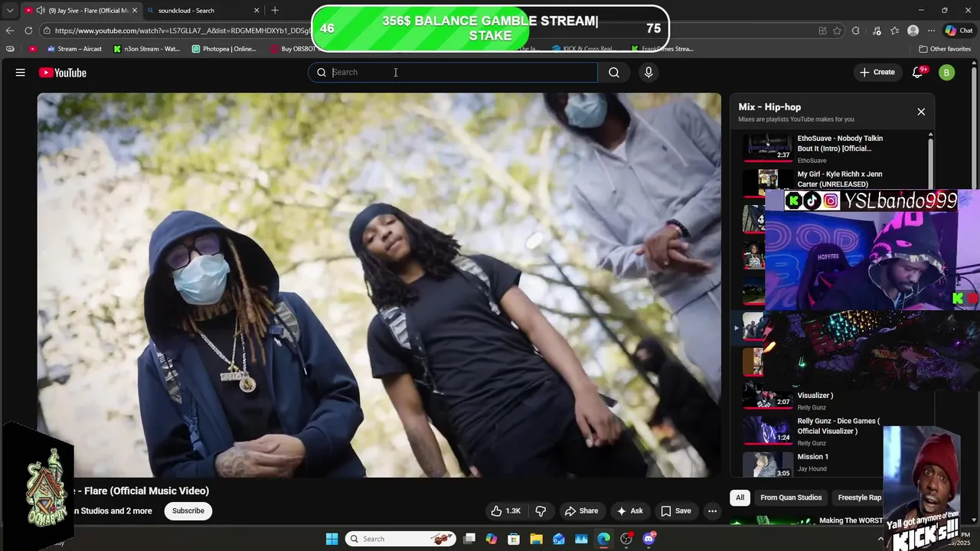Dislike the video
980x551 pixels.
[x=541, y=511]
